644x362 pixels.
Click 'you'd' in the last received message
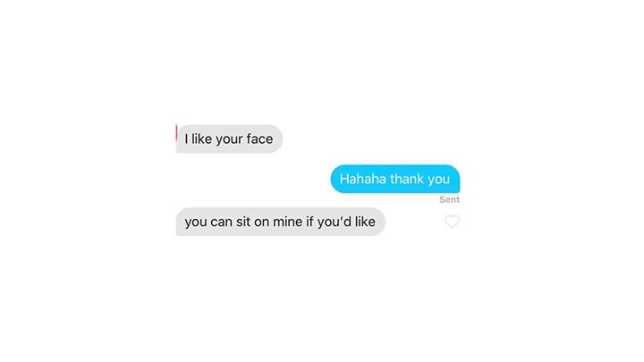click(335, 222)
